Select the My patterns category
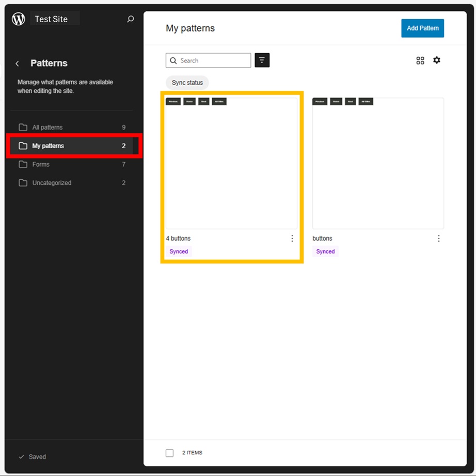Image resolution: width=476 pixels, height=476 pixels. (48, 146)
